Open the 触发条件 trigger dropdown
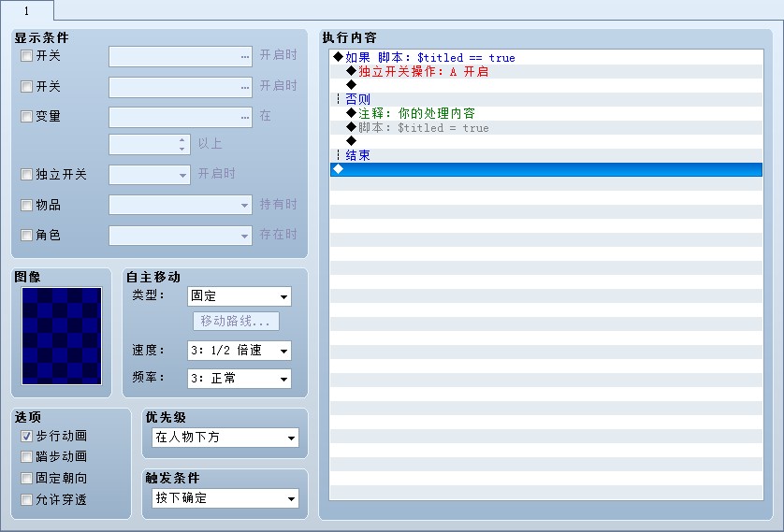This screenshot has width=784, height=532. [x=225, y=498]
